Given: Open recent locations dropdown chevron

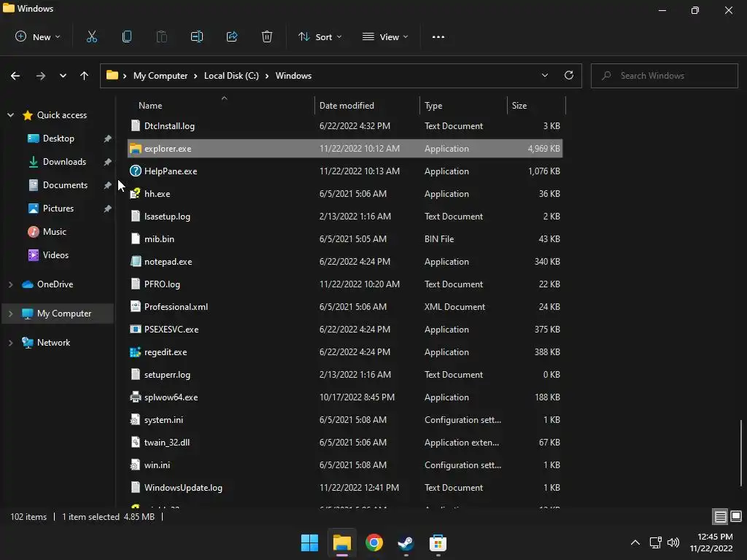Looking at the screenshot, I should point(63,76).
